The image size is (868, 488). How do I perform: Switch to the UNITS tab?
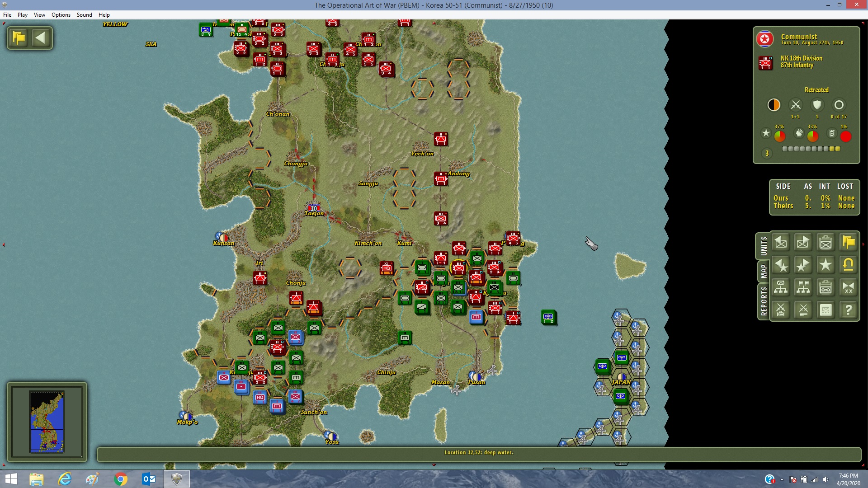click(764, 246)
